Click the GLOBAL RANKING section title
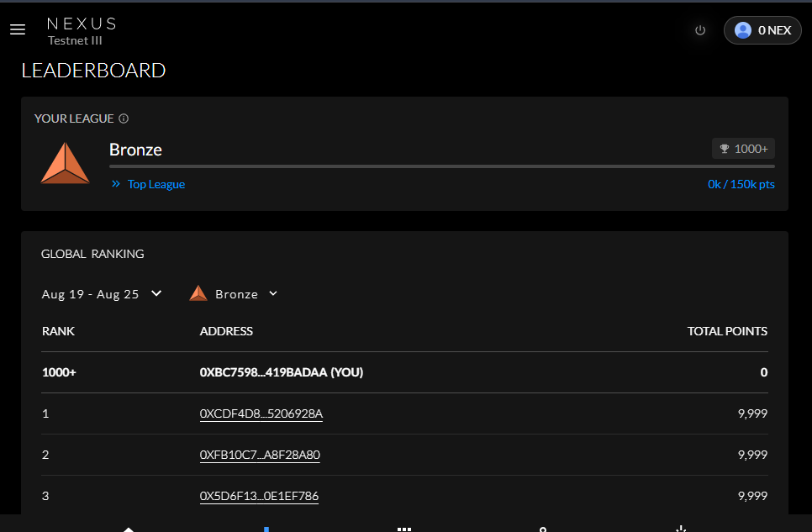This screenshot has width=812, height=532. (92, 254)
